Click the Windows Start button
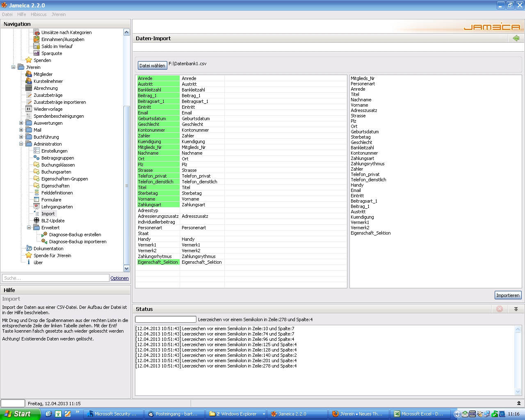The image size is (525, 420). point(20,414)
